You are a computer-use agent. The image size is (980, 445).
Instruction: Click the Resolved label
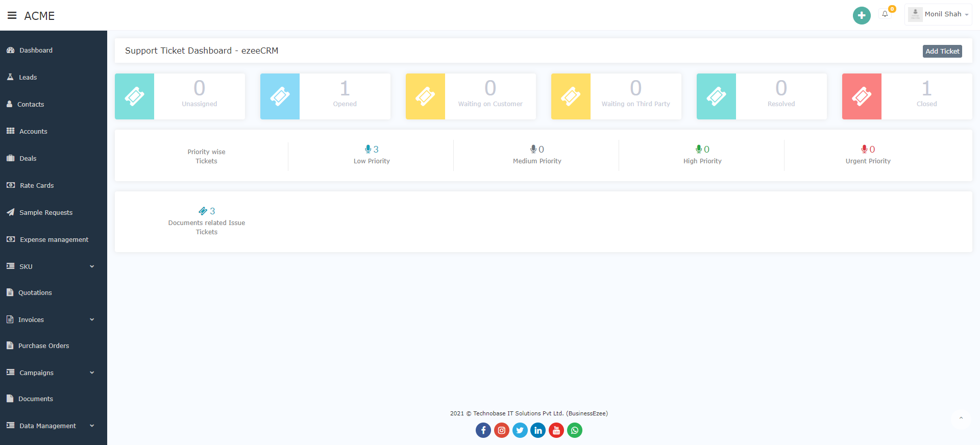click(x=781, y=104)
